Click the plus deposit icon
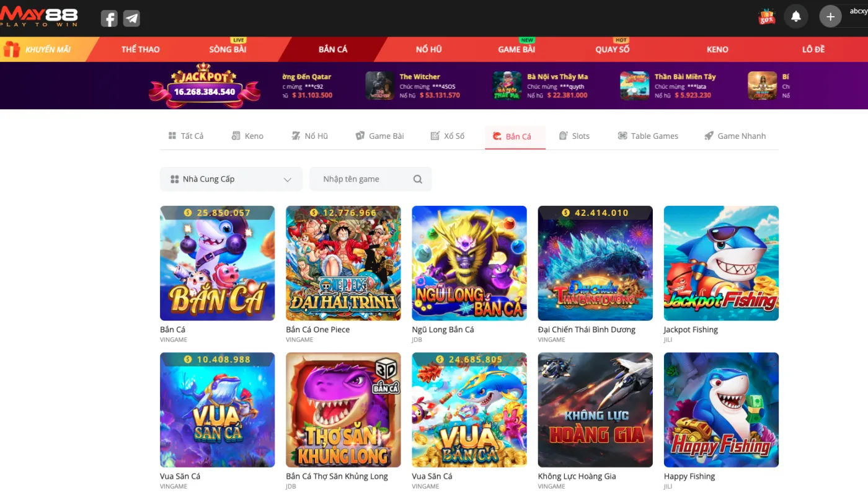The width and height of the screenshot is (868, 493). tap(831, 17)
